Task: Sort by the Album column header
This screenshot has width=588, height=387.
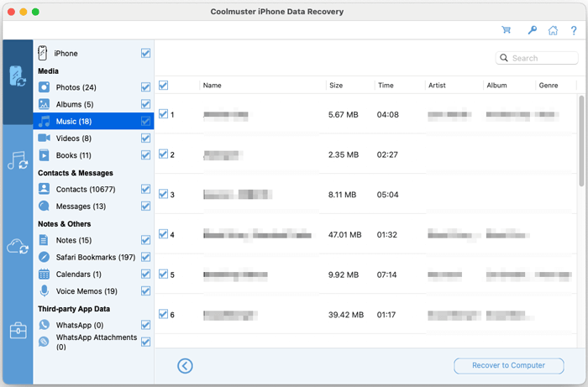Action: (x=496, y=86)
